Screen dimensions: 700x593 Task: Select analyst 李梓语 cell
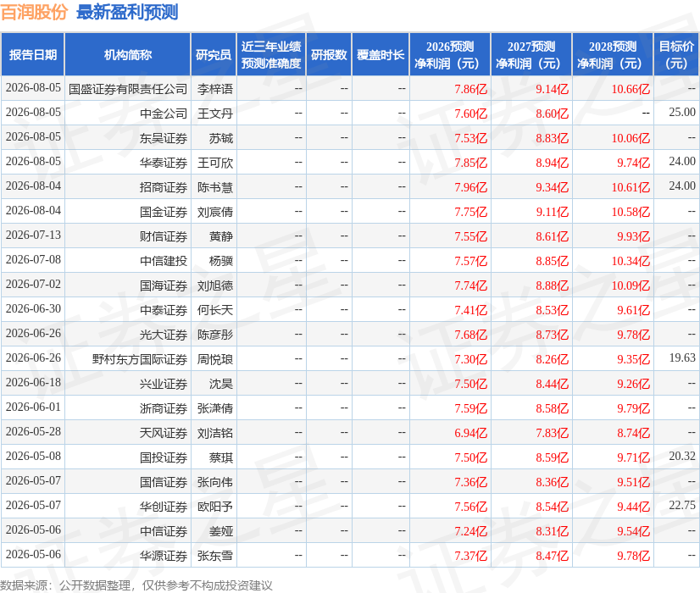coord(215,89)
